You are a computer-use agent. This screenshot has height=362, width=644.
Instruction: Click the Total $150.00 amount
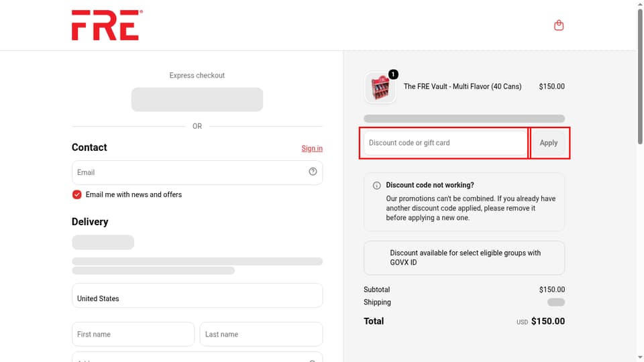coord(548,321)
